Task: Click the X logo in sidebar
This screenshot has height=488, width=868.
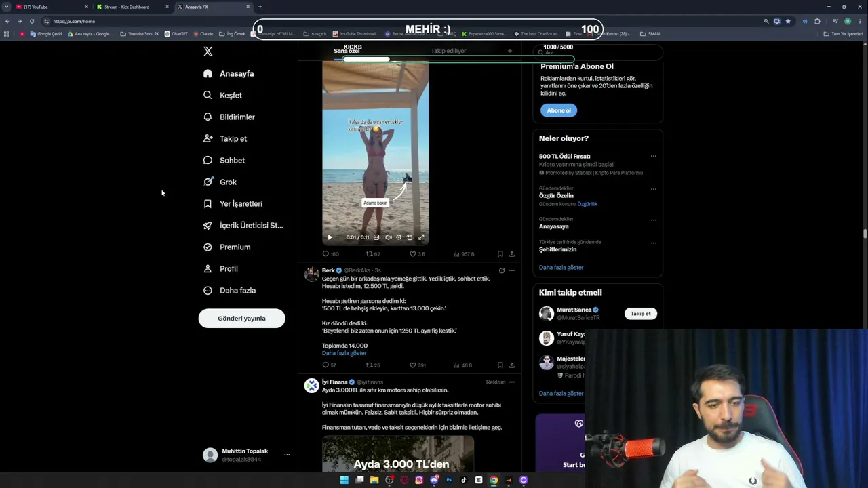Action: click(208, 52)
